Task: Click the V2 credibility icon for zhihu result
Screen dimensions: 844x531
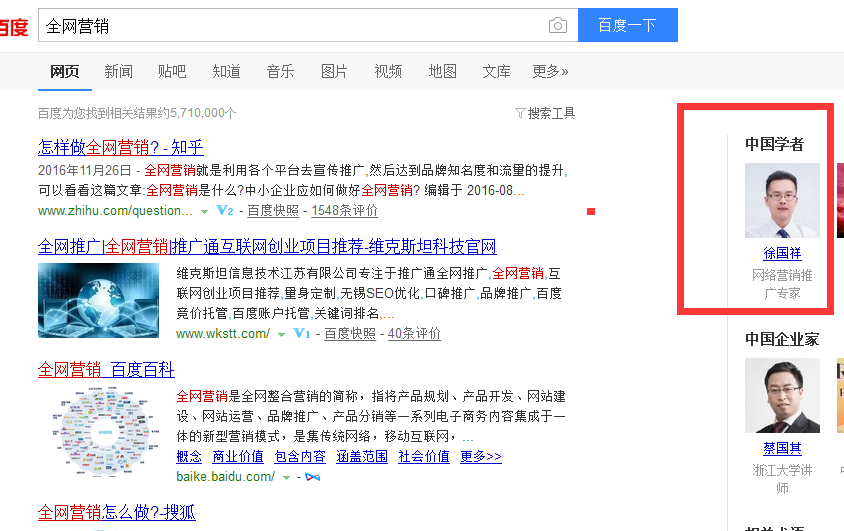Action: [224, 210]
